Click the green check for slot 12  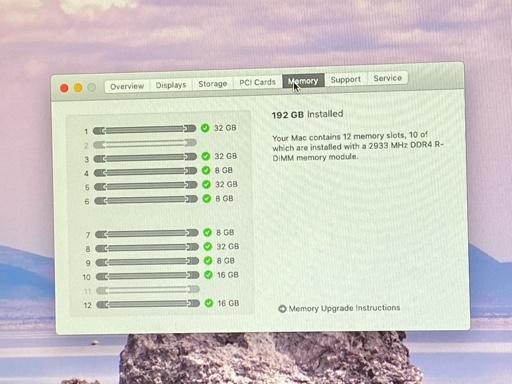click(x=209, y=303)
